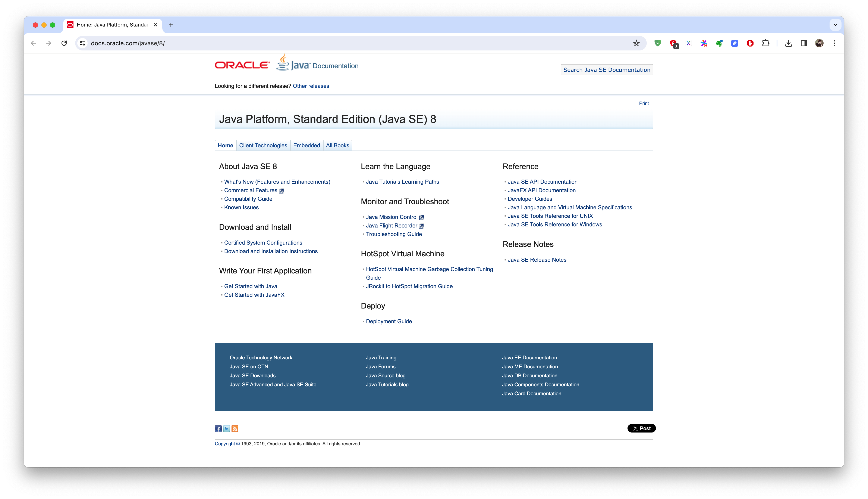Open the Java Flight Recorder link
The image size is (868, 499).
tap(391, 226)
